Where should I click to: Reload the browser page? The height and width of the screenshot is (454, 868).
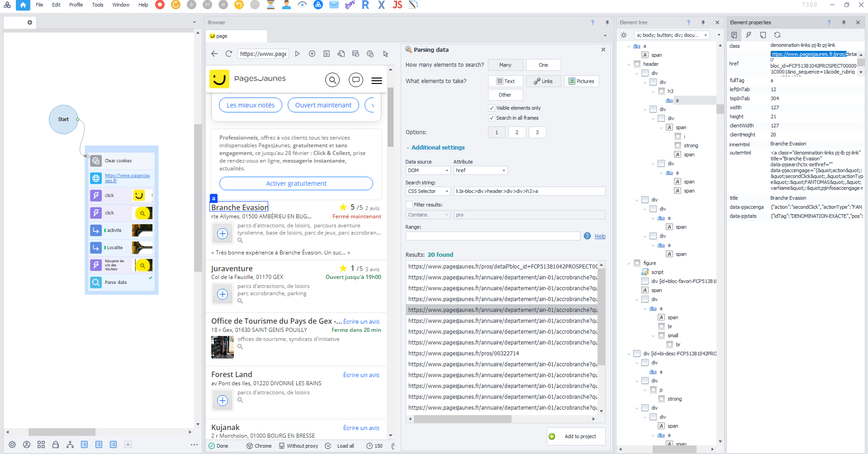(x=229, y=54)
